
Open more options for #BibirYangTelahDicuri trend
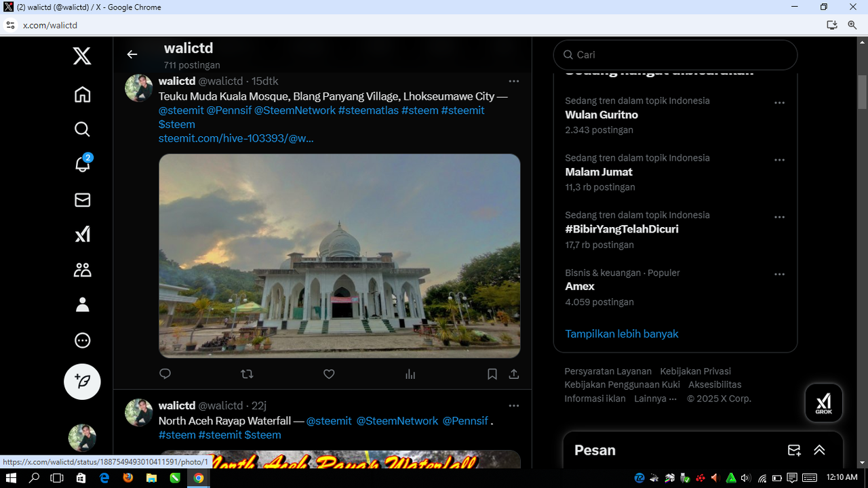click(x=780, y=218)
